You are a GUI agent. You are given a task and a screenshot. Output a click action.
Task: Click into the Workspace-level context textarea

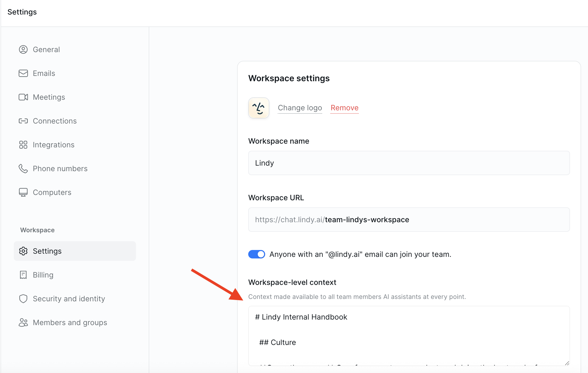409,336
